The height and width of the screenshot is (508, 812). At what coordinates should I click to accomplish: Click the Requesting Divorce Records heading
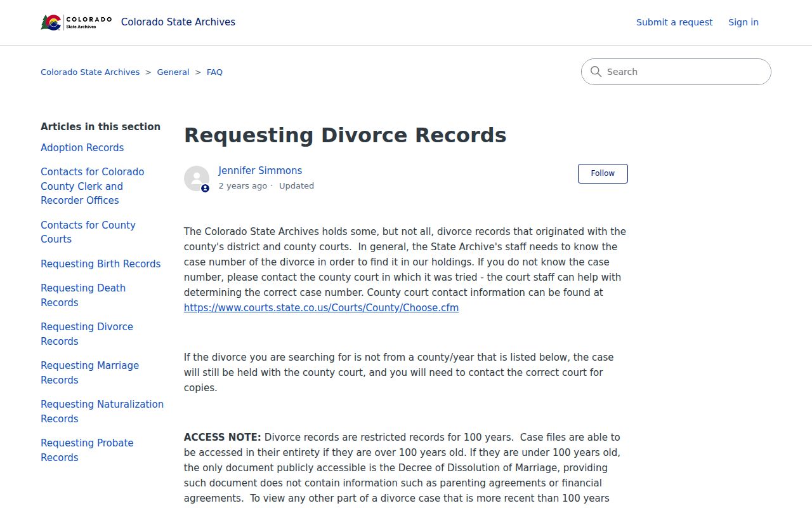[345, 135]
